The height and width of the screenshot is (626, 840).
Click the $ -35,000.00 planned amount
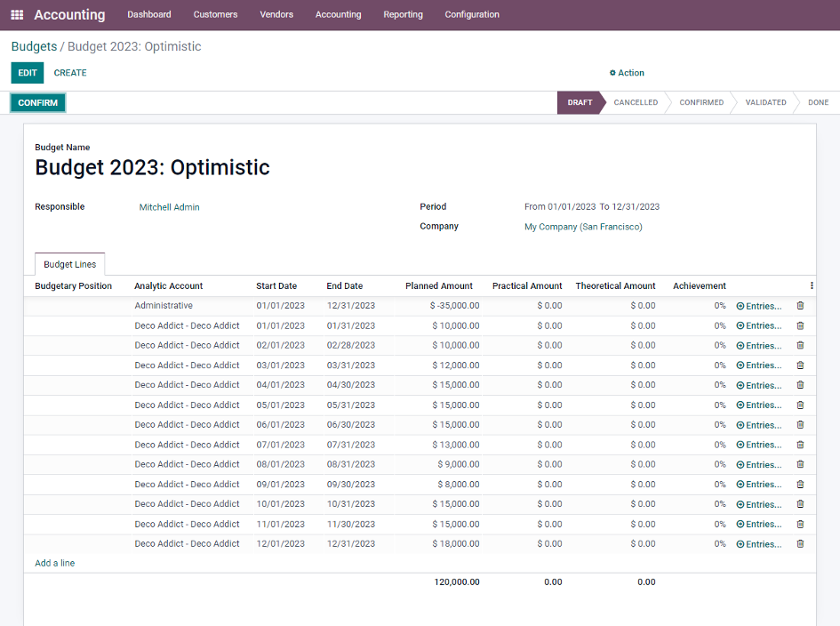[x=454, y=306]
